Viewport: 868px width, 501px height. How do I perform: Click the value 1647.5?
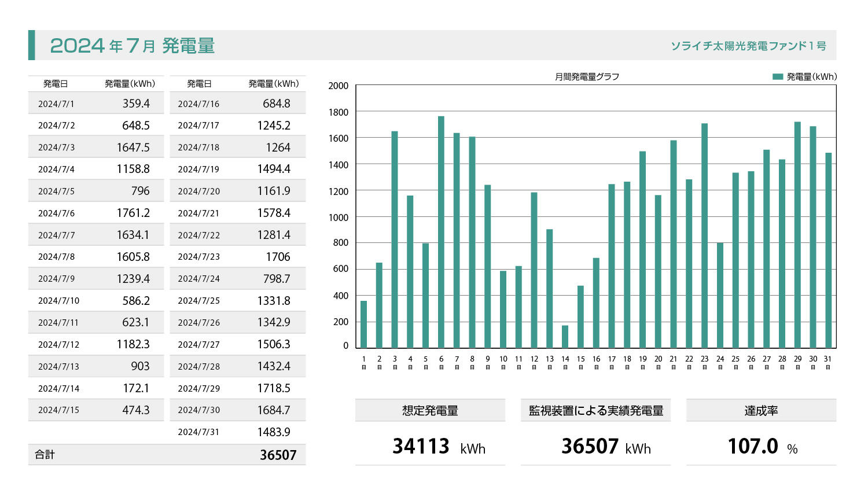coord(133,148)
